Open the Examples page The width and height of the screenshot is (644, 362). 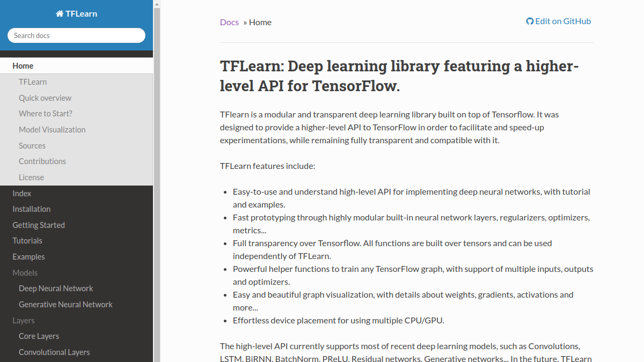coord(76,257)
